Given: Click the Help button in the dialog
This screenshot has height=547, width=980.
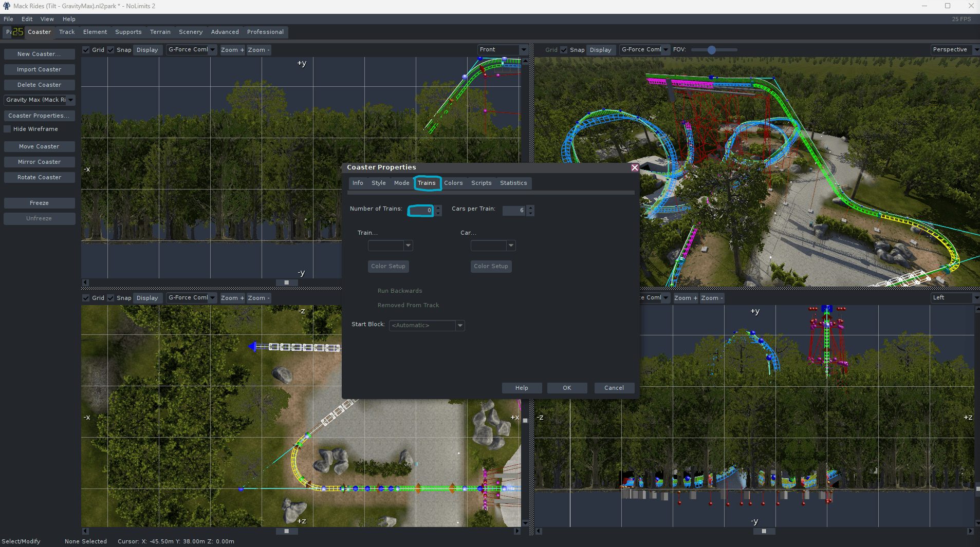Looking at the screenshot, I should 522,388.
